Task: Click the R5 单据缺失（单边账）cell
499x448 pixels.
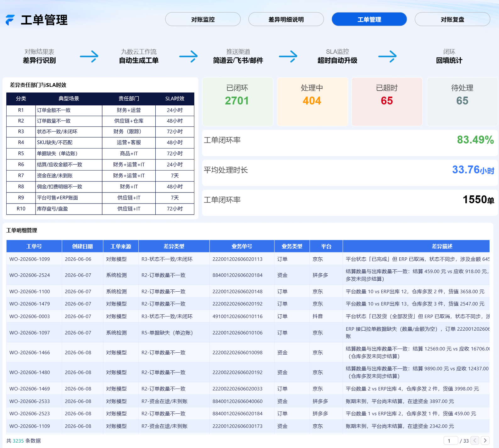Action: pos(69,154)
